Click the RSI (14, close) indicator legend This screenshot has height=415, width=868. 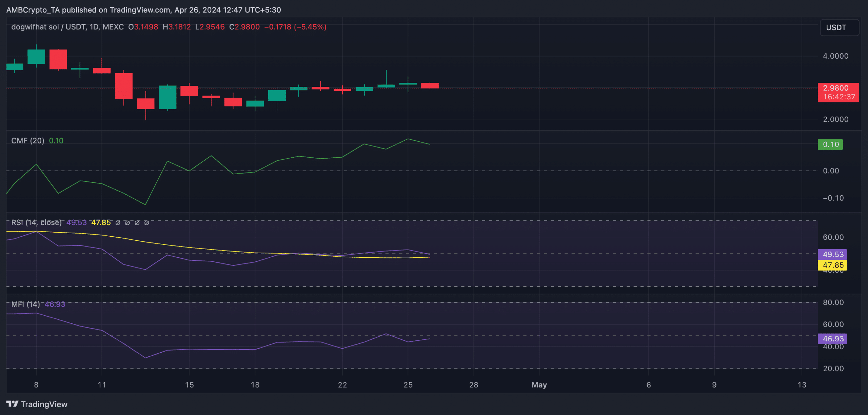[x=37, y=222]
